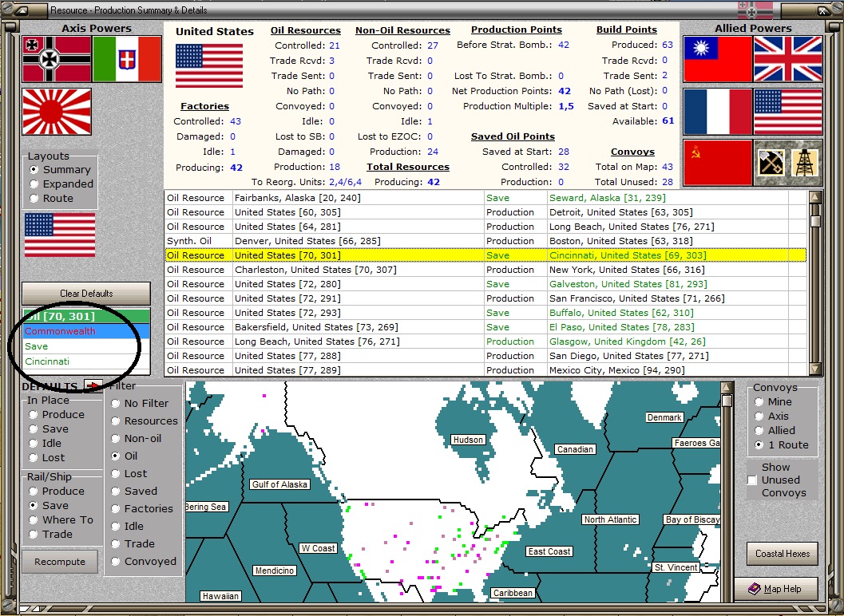This screenshot has height=616, width=844.
Task: Open Coastal Hexes button
Action: tap(782, 554)
